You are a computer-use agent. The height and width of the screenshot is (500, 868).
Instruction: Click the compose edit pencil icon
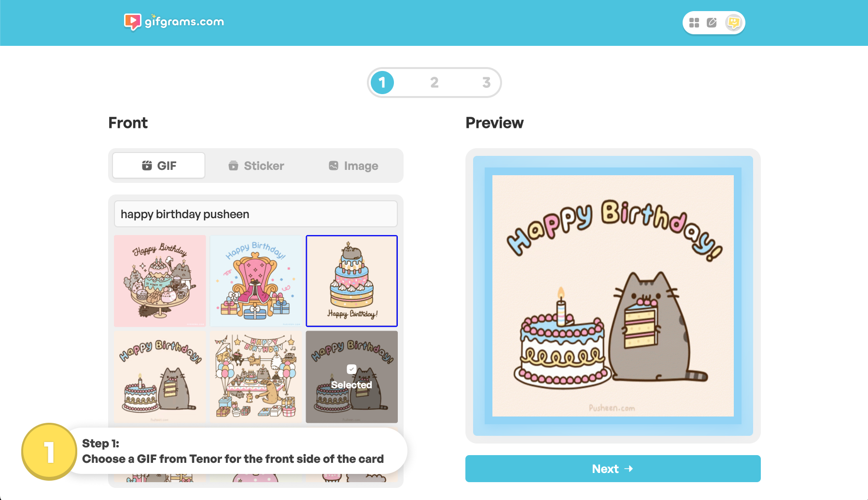712,23
